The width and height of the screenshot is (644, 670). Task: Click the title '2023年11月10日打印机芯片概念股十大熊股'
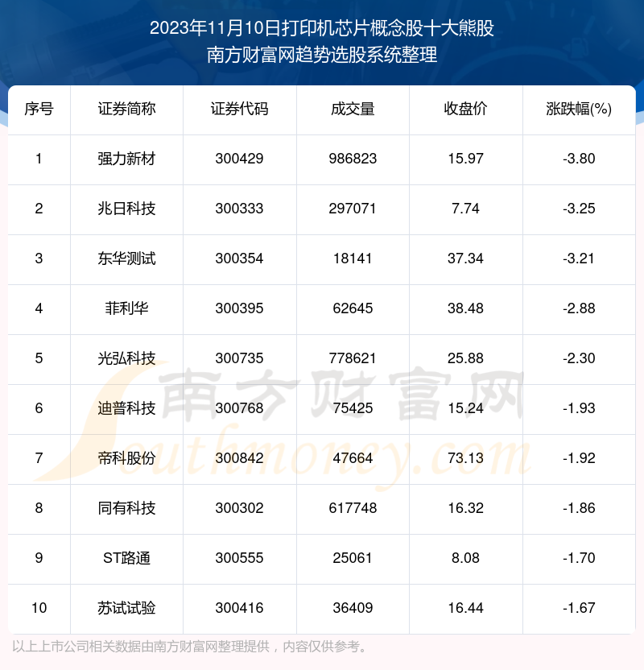[x=321, y=28]
